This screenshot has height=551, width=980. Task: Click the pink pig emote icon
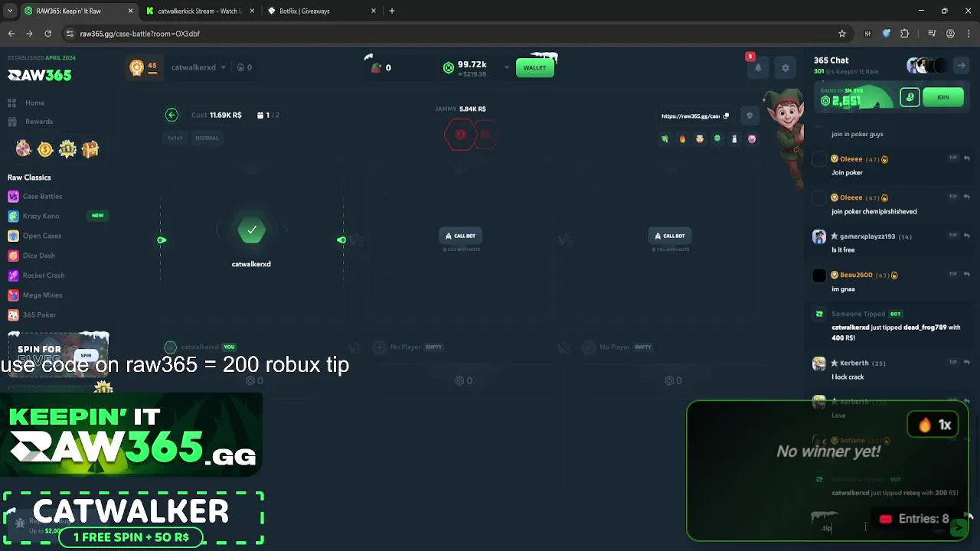(752, 139)
